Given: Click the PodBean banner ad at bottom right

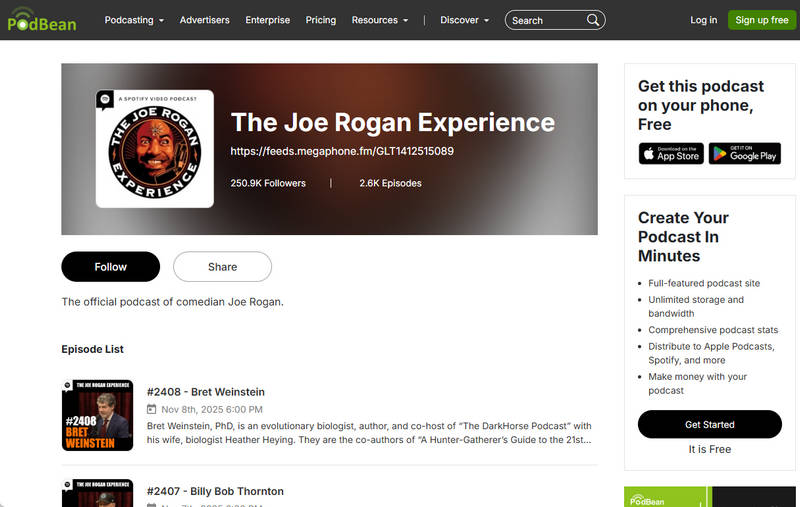Looking at the screenshot, I should pyautogui.click(x=710, y=497).
